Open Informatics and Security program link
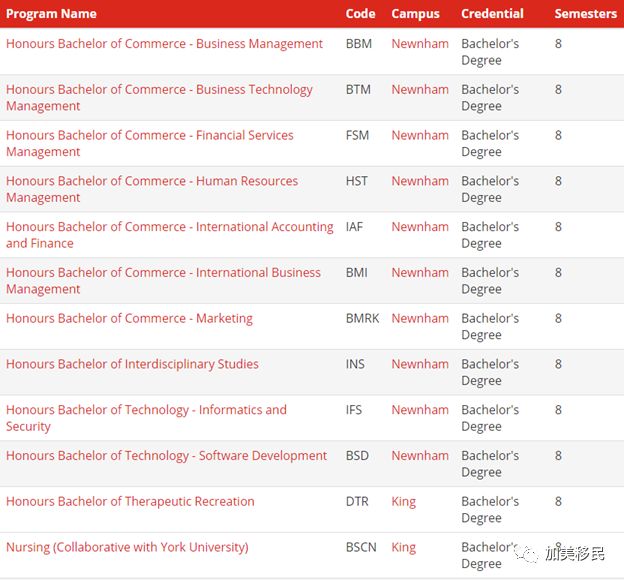 (146, 418)
